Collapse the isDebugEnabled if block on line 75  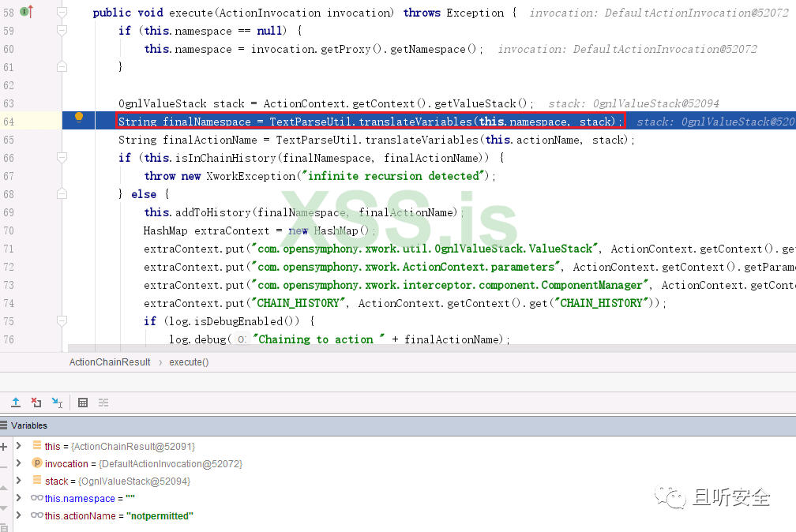(x=62, y=320)
